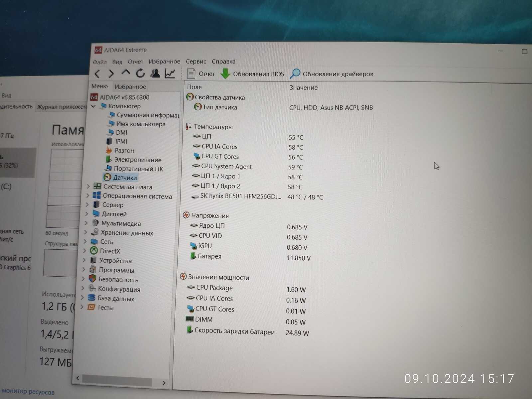Open the монитор ресурсов link in Task Manager
532x399 pixels.
[x=28, y=392]
